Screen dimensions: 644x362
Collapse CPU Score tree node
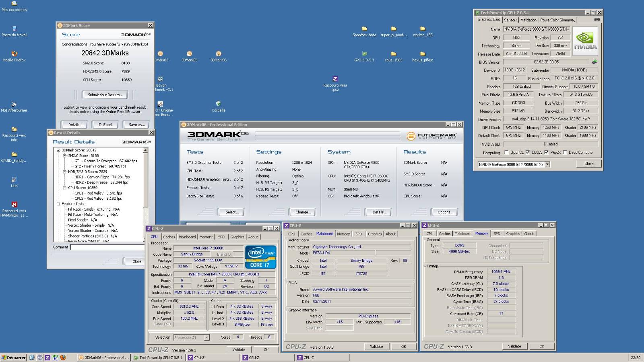(64, 188)
